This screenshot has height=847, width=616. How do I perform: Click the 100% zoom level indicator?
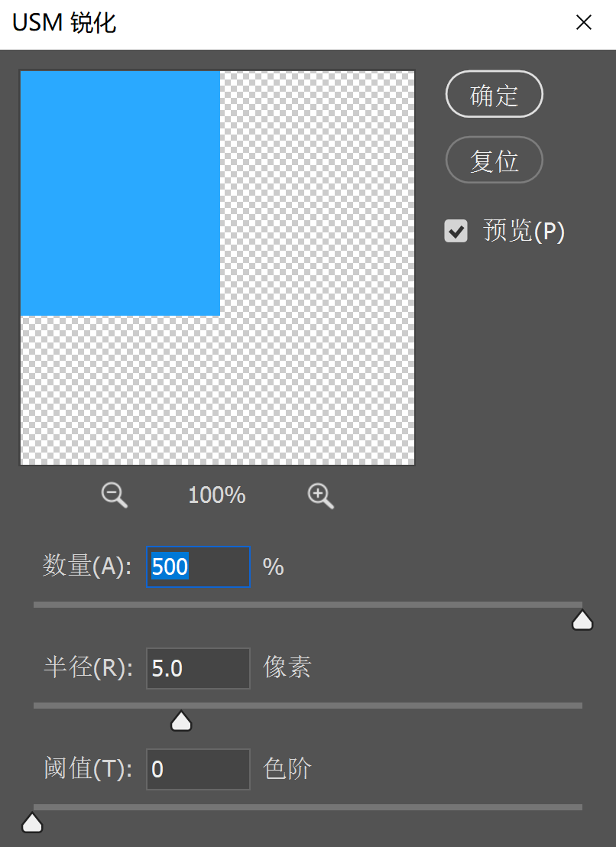(216, 495)
